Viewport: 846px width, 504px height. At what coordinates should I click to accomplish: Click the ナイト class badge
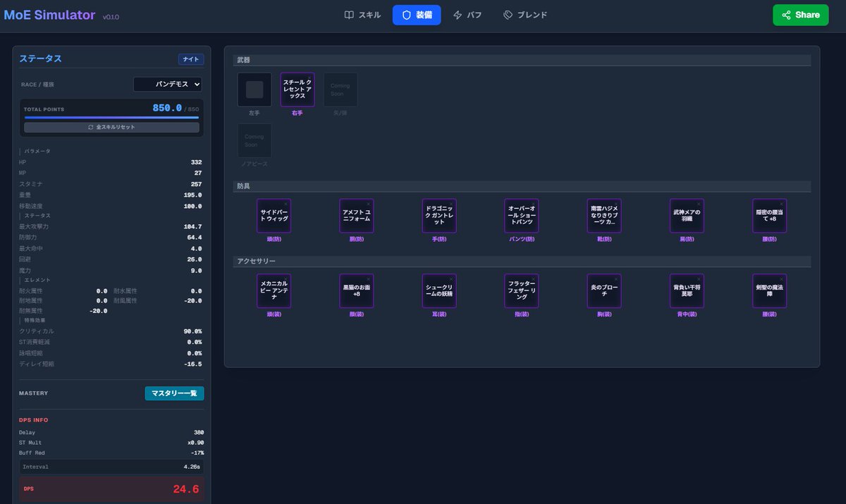pos(191,59)
